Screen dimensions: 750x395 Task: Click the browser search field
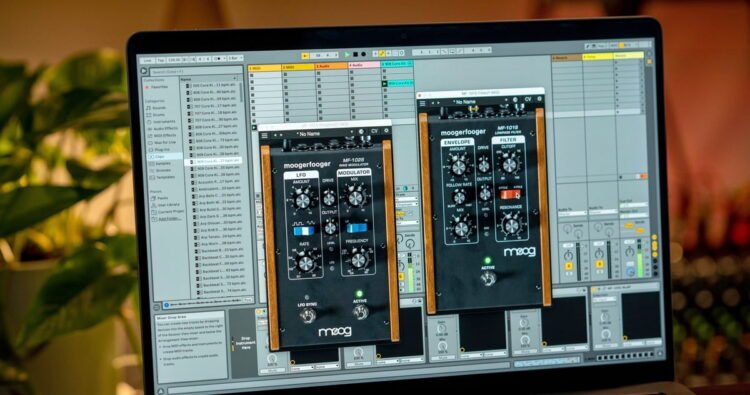pyautogui.click(x=196, y=71)
